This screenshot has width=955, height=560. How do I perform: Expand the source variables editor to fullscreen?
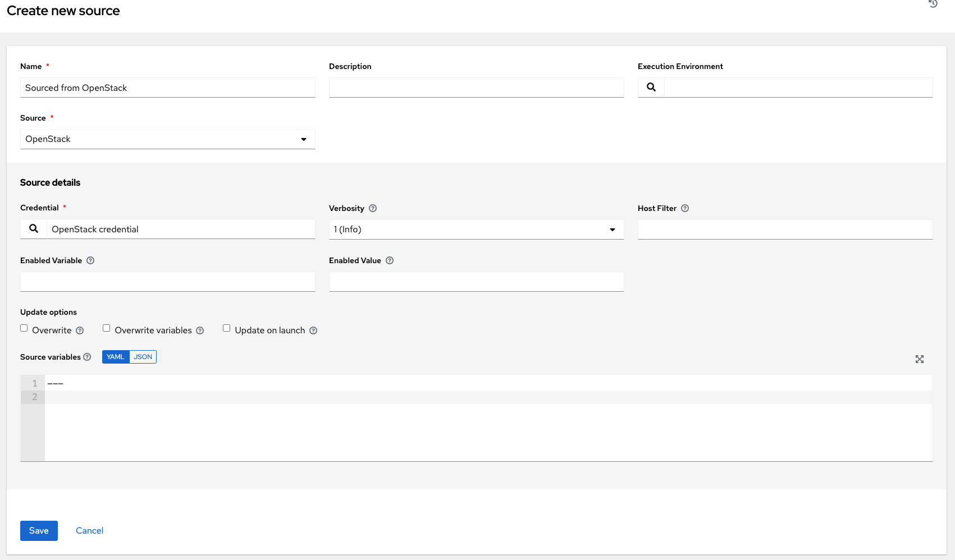(x=919, y=359)
